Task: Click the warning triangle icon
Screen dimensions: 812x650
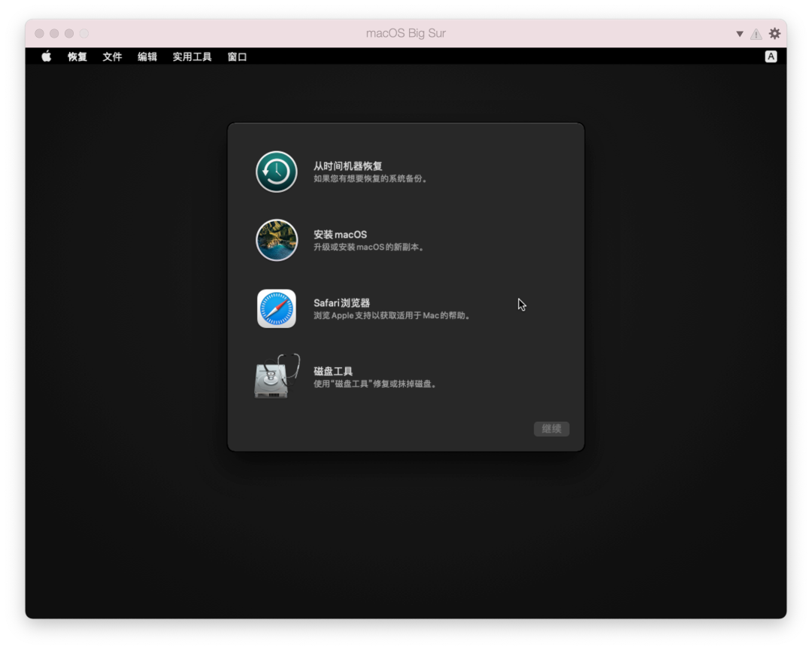Action: pyautogui.click(x=756, y=33)
